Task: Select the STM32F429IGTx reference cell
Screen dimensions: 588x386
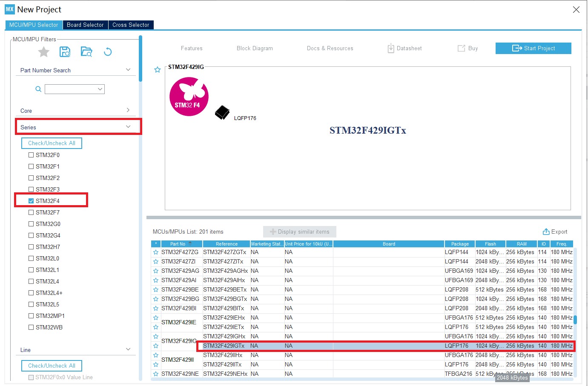Action: tap(226, 346)
